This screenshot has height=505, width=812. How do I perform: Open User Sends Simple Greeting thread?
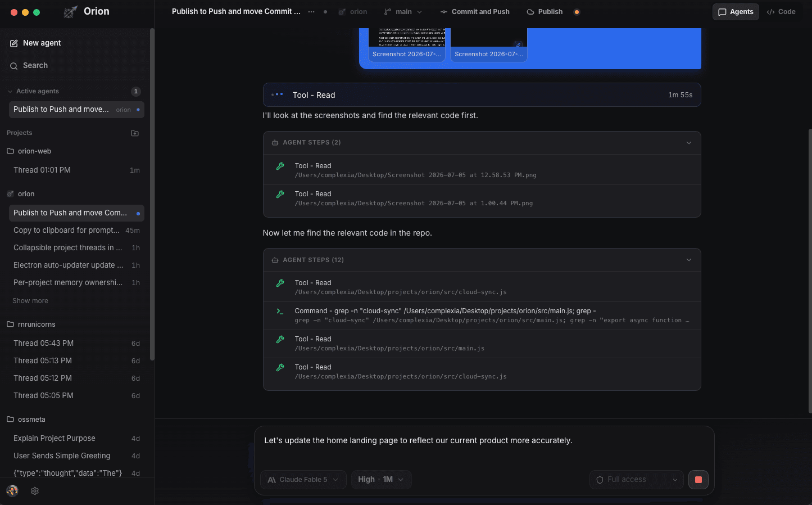[76, 456]
